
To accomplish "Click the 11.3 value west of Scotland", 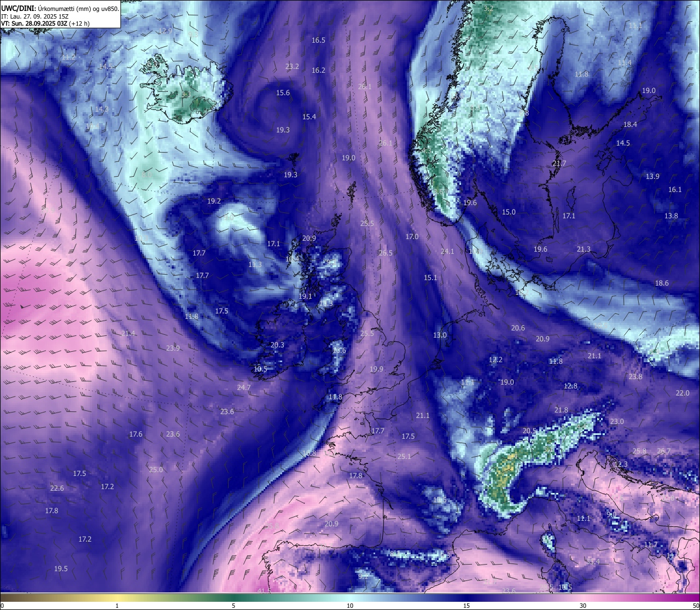I will pyautogui.click(x=255, y=265).
